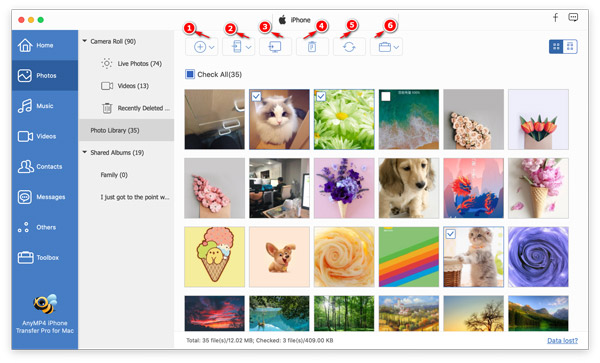Click the Messages speech bubble icon
600x363 pixels.
point(25,197)
